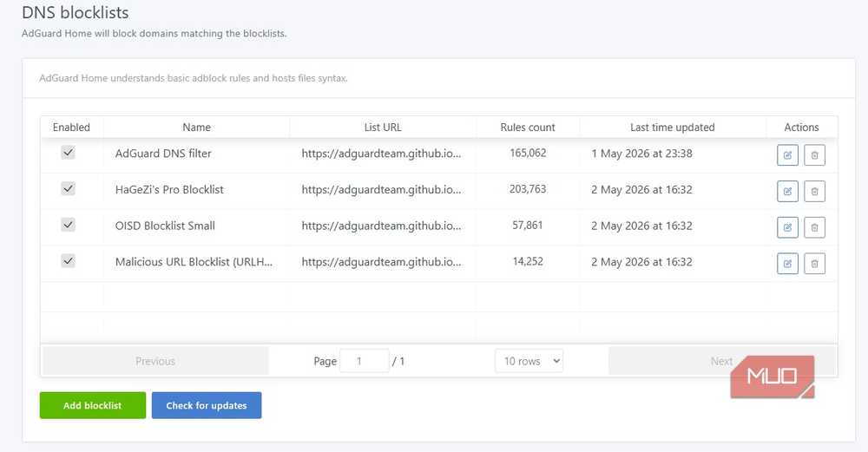Select rules count 203,763
Image resolution: width=868 pixels, height=452 pixels.
coord(528,188)
